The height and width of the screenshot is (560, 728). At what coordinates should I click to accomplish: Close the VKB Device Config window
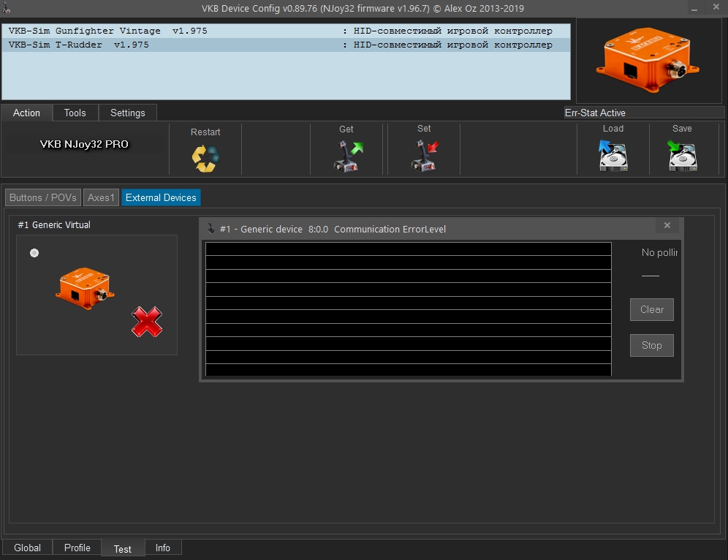[x=716, y=7]
